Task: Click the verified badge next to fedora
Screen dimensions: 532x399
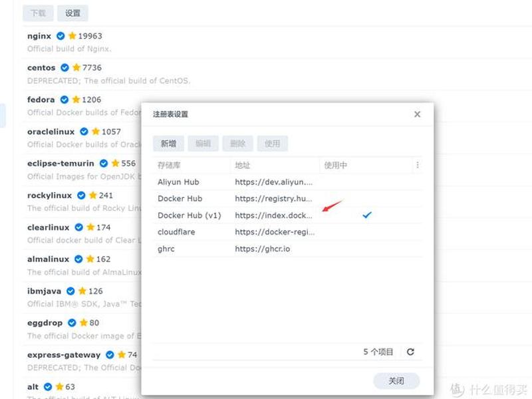Action: pos(65,99)
